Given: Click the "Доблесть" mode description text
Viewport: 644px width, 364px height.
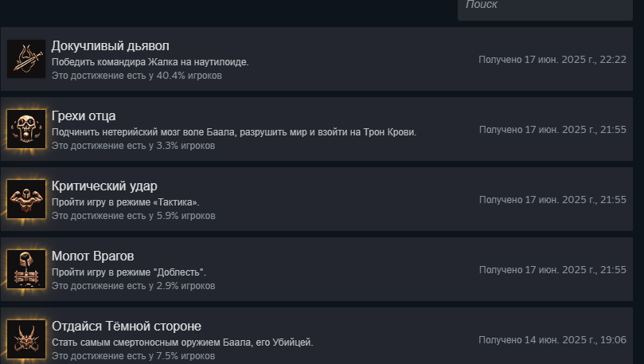Looking at the screenshot, I should [x=128, y=272].
